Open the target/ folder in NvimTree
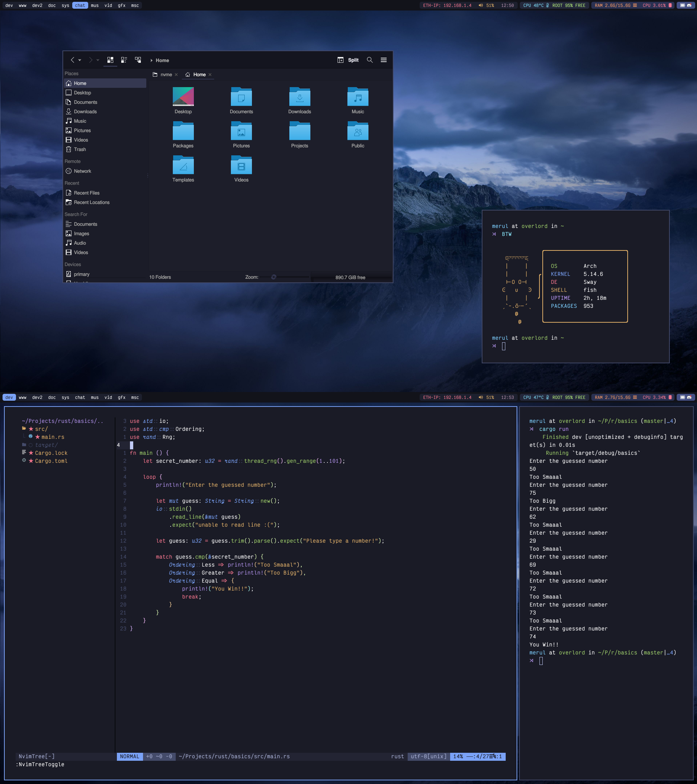Screen dimensions: 697x784 click(46, 445)
